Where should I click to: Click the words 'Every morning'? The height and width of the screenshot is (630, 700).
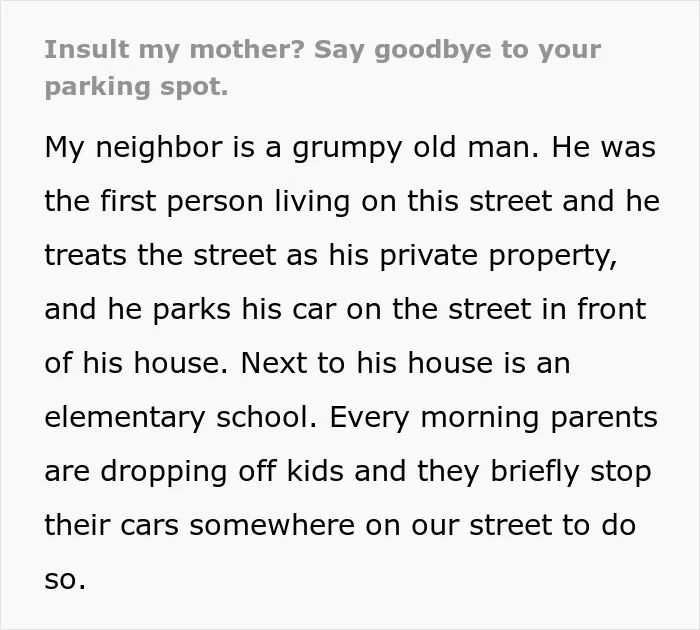coord(434,417)
